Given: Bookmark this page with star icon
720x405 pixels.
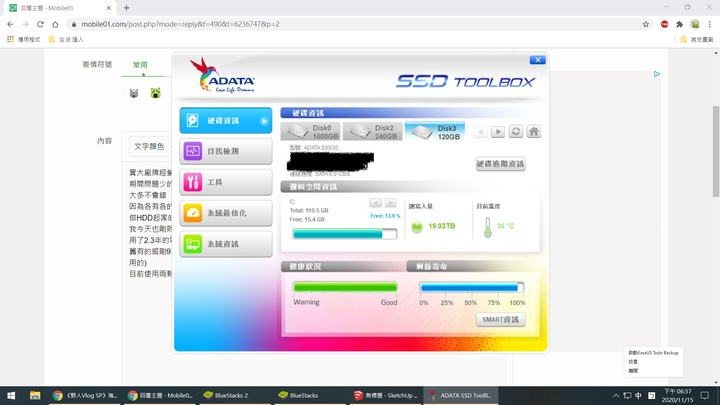Looking at the screenshot, I should [646, 24].
